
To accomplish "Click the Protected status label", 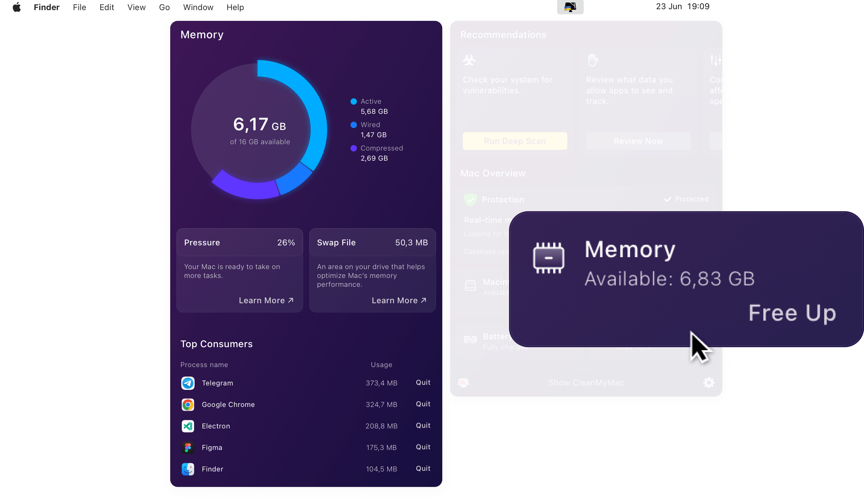I will point(687,199).
